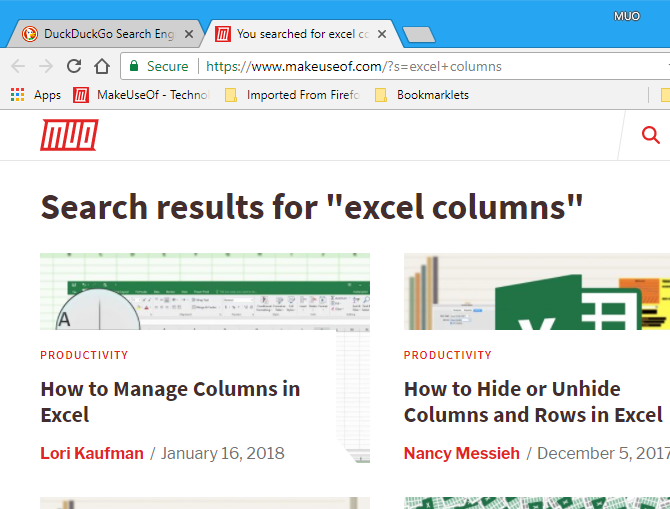Click the 'Search results for "excel columns"' heading
Screen dimensions: 670x509
click(x=311, y=207)
